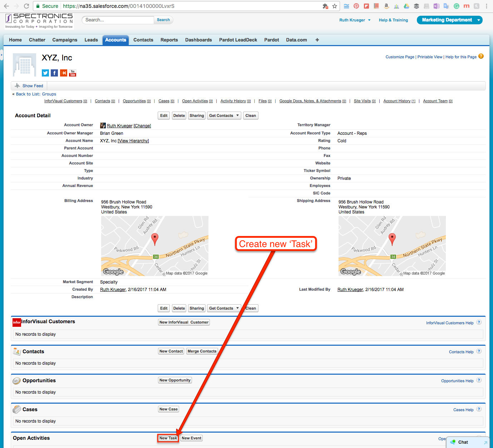This screenshot has width=493, height=448.
Task: Open the Marketing Department app dropdown
Action: pos(478,20)
